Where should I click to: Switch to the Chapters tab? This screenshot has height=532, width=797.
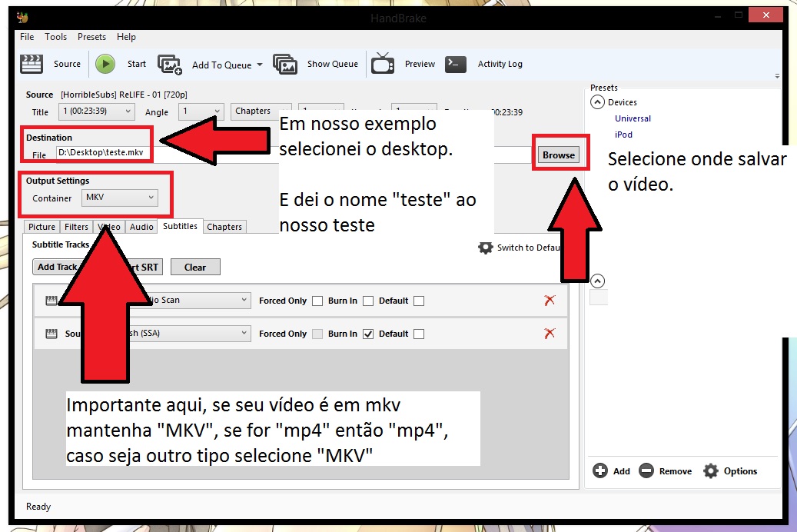pos(224,227)
